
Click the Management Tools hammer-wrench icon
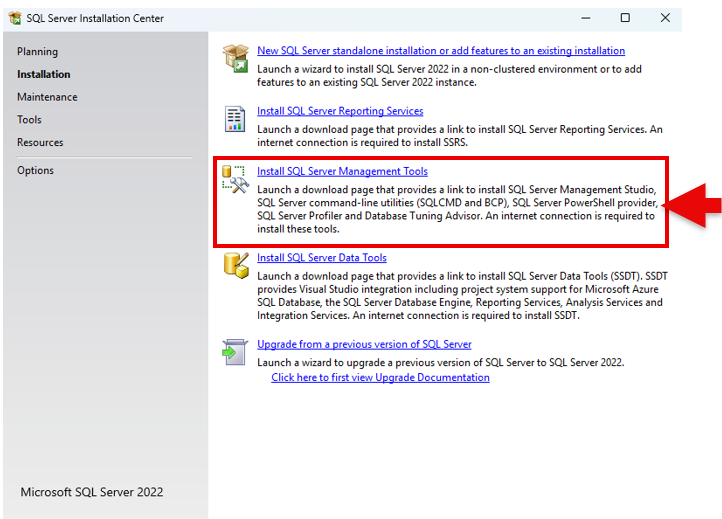[235, 179]
